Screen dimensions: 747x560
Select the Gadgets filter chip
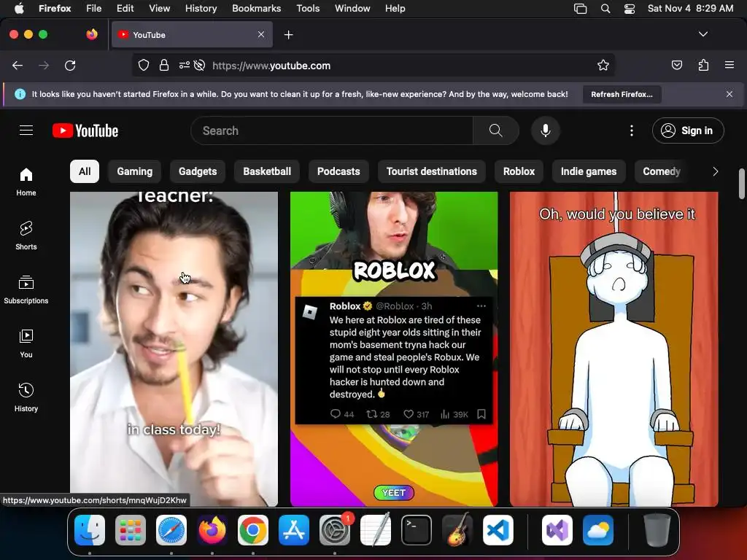198,171
